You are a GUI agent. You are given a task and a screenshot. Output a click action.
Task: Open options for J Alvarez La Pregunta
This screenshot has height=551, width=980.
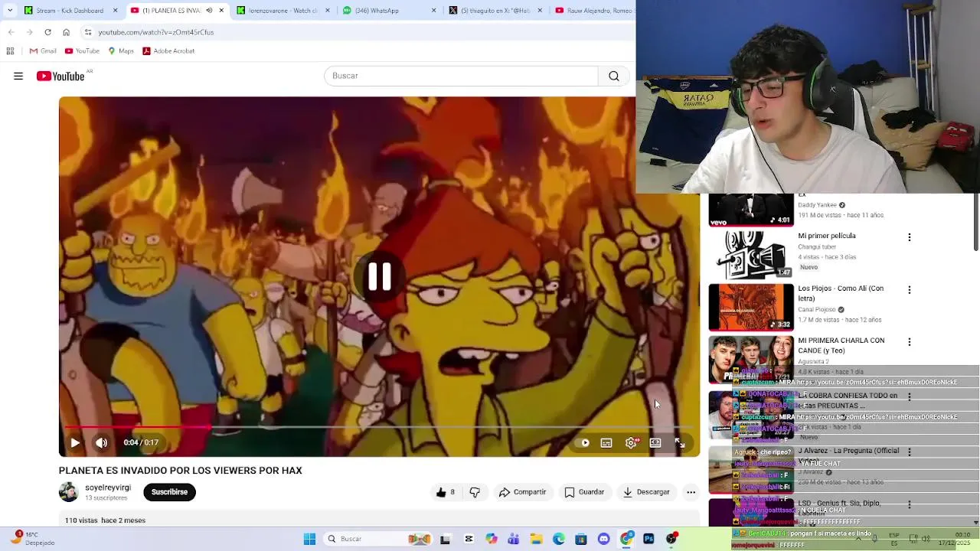909,452
